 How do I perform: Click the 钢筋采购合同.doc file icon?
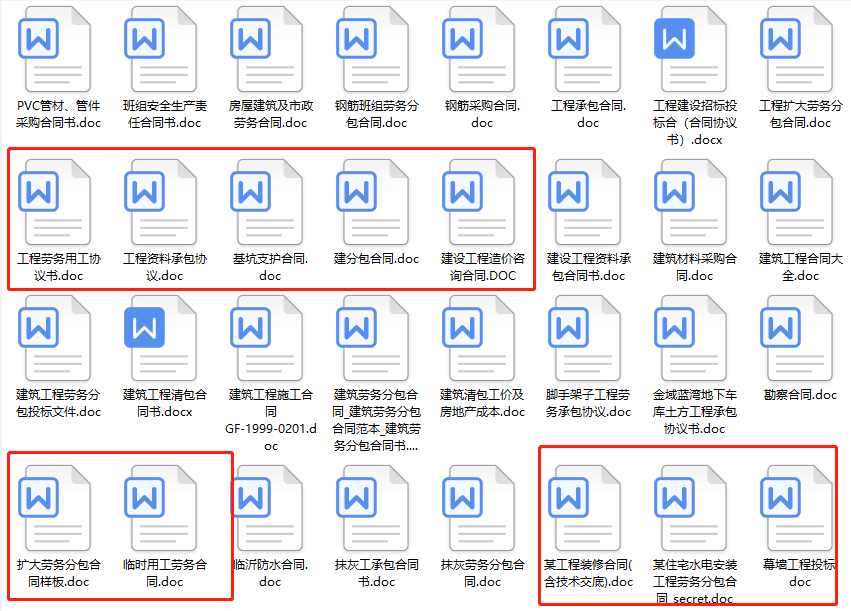click(x=479, y=45)
